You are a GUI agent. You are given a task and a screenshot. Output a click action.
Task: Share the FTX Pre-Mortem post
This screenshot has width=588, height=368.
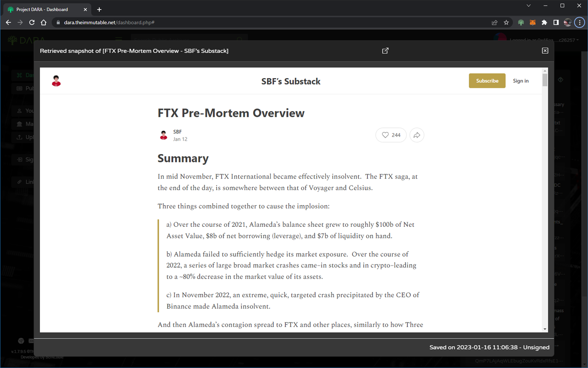[417, 135]
